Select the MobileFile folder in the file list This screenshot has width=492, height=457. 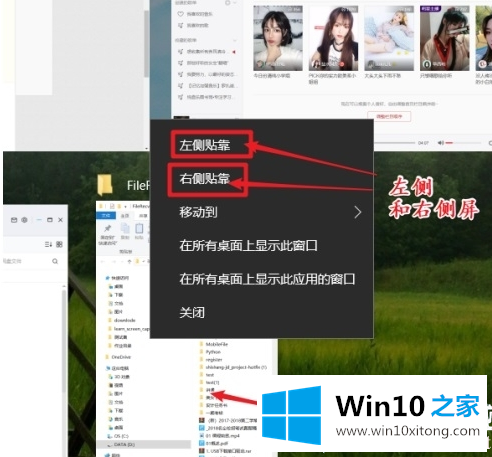[214, 344]
